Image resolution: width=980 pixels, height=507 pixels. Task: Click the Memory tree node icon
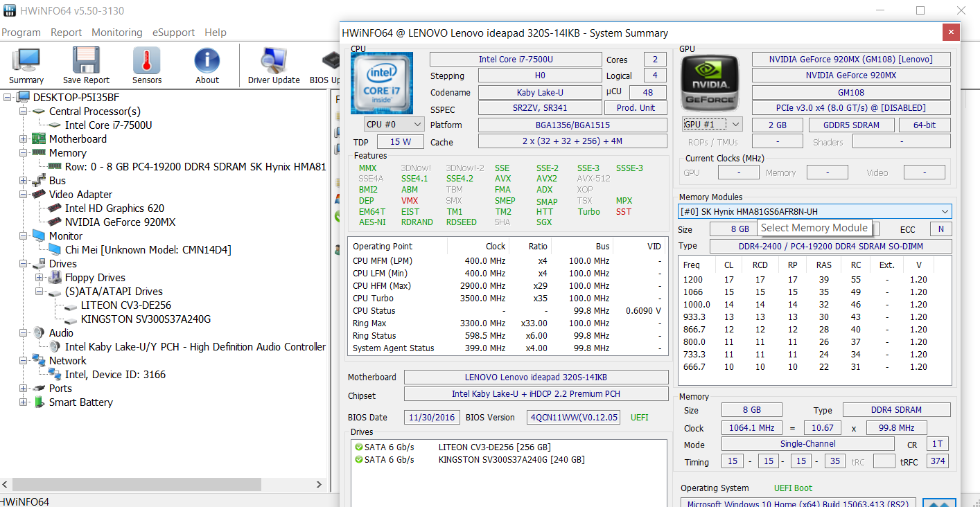(x=39, y=153)
